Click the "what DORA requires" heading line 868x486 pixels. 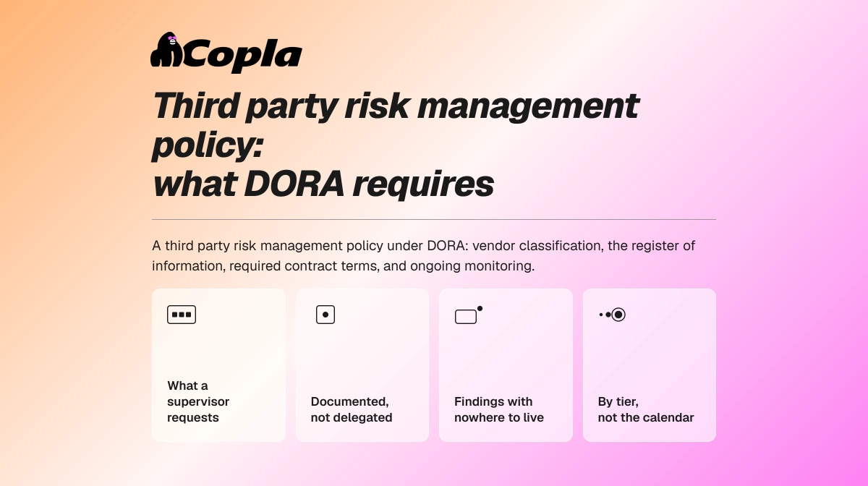click(x=323, y=184)
